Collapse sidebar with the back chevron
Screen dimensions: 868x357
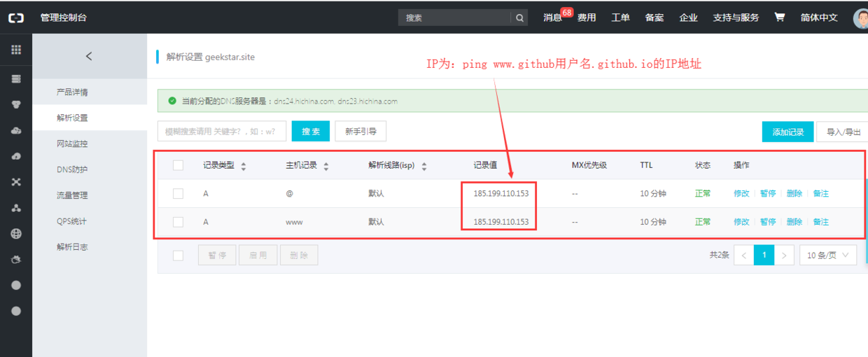[x=89, y=56]
